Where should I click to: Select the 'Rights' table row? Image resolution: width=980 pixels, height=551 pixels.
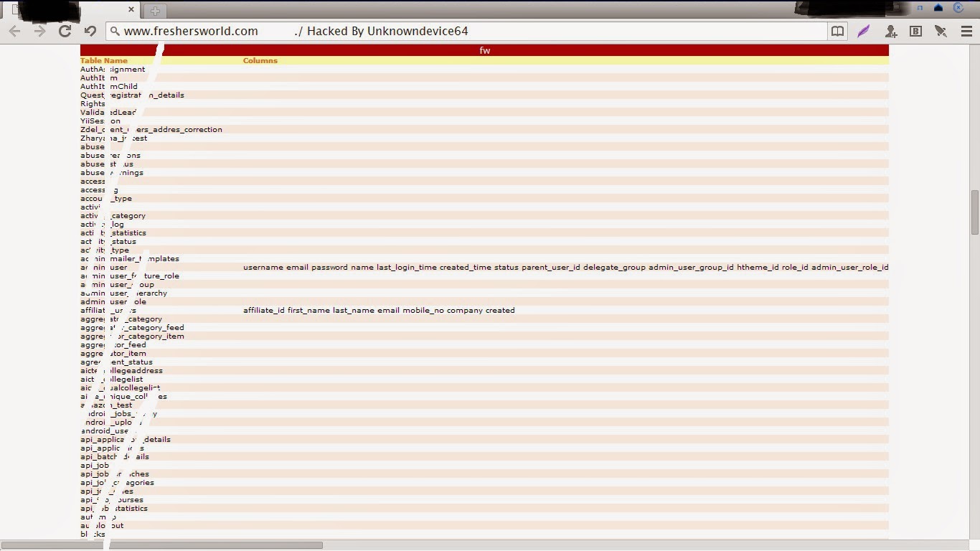point(484,104)
